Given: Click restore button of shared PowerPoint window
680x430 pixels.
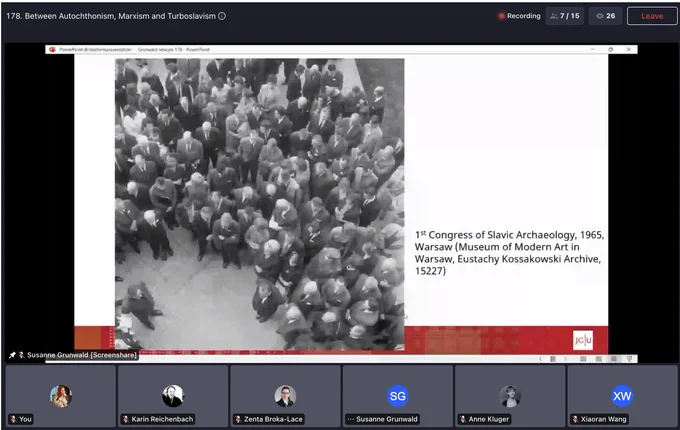Looking at the screenshot, I should [x=611, y=49].
